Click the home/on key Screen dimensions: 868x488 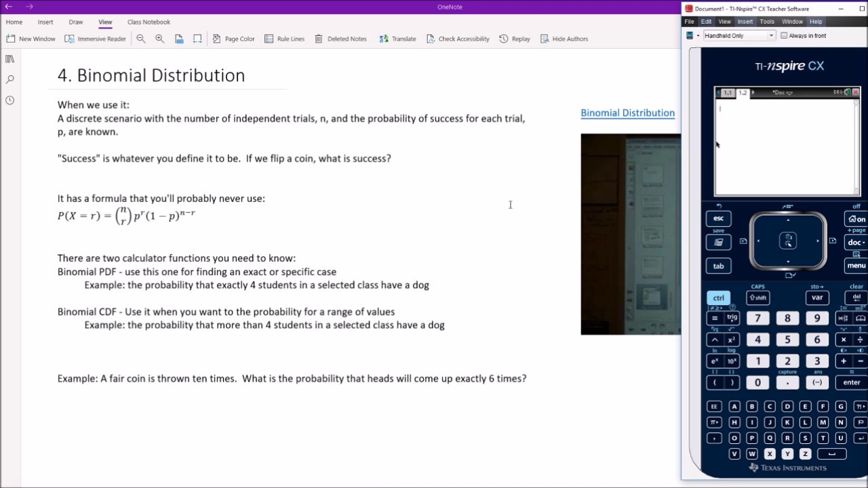coord(856,218)
